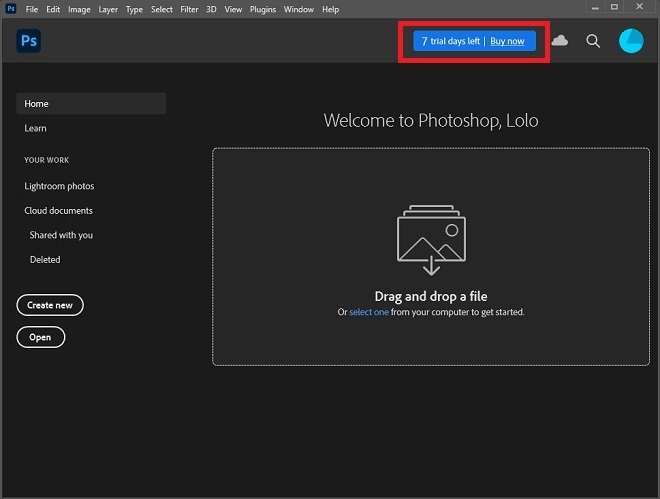
Task: Open the Edit menu
Action: point(53,9)
